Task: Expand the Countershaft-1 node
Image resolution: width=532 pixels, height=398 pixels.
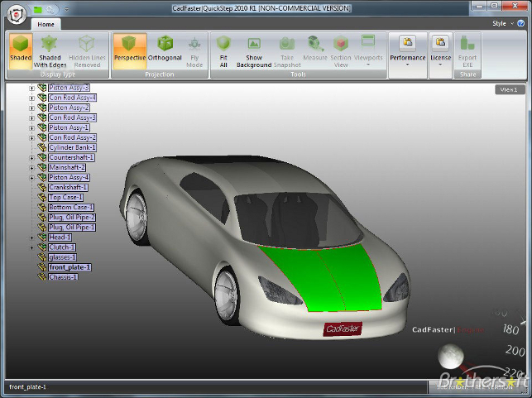Action: tap(32, 158)
